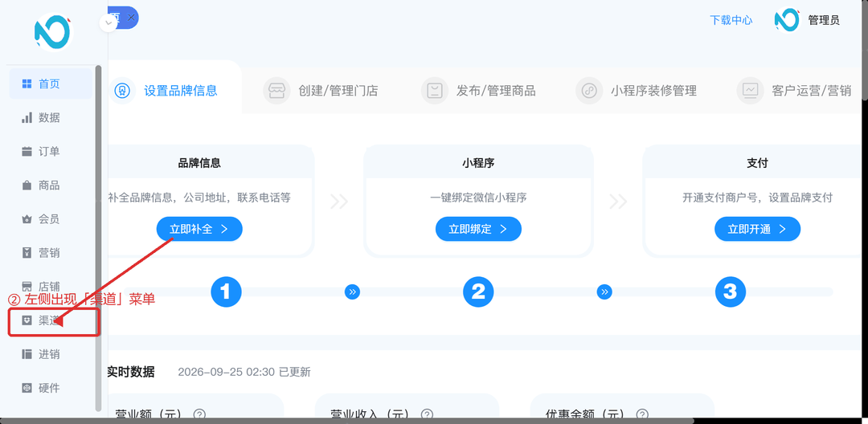Open the 营销 menu item

[x=51, y=253]
